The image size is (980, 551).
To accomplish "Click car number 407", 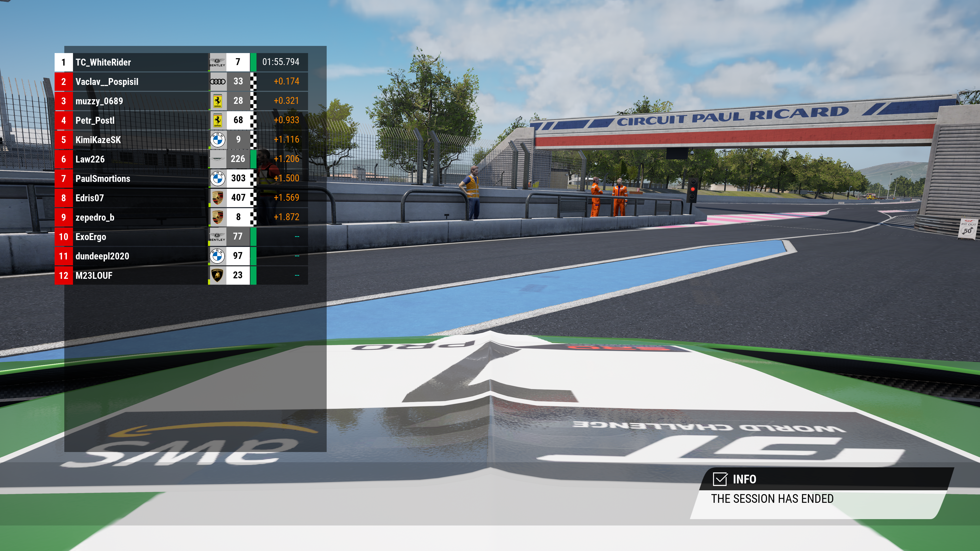I will [x=238, y=198].
